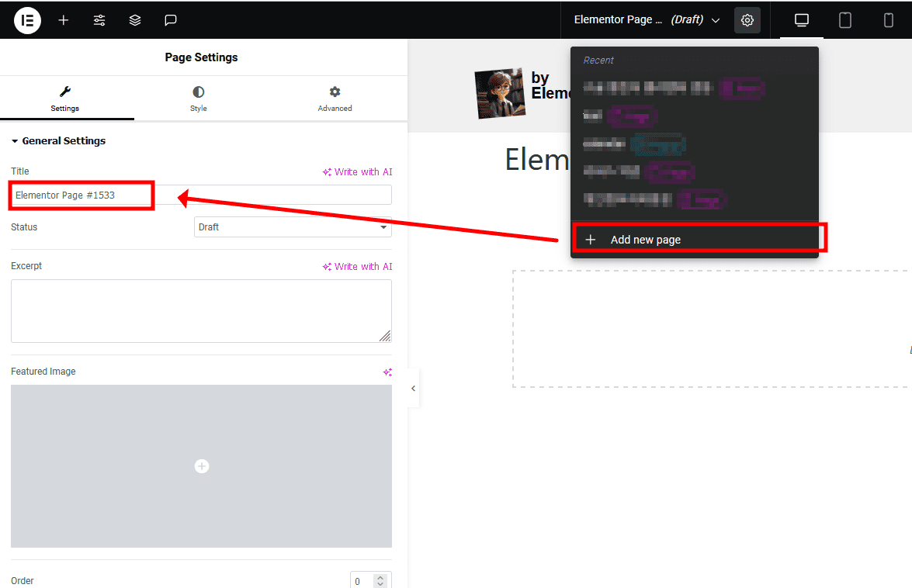Switch to tablet responsive view
Screen dimensions: 912x588
coord(845,20)
